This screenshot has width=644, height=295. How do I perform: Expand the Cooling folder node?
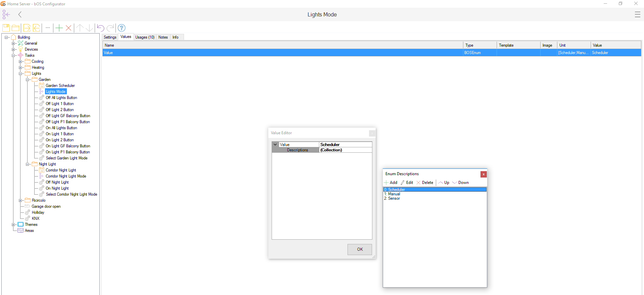20,61
